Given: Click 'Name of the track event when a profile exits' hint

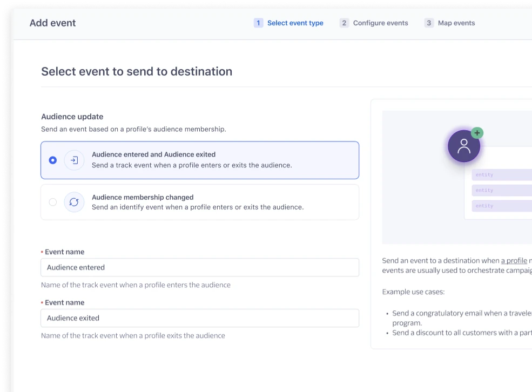Looking at the screenshot, I should [133, 335].
